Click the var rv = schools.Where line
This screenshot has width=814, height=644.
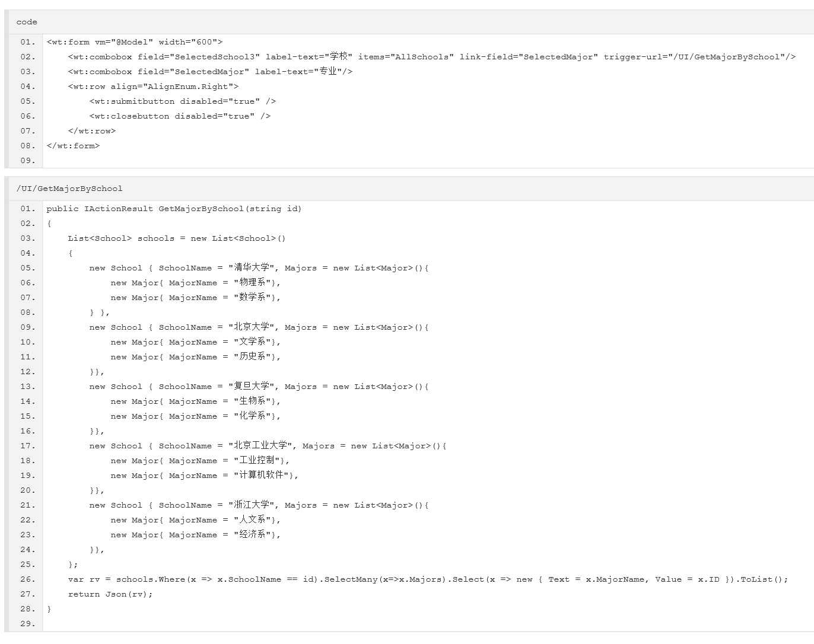coord(428,579)
